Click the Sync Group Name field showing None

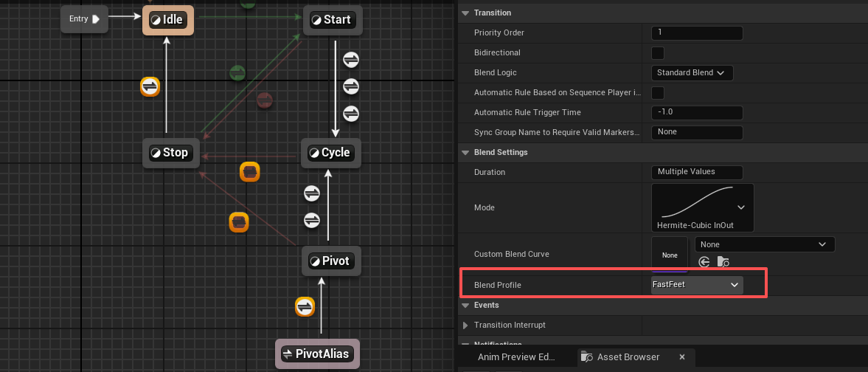pos(697,133)
